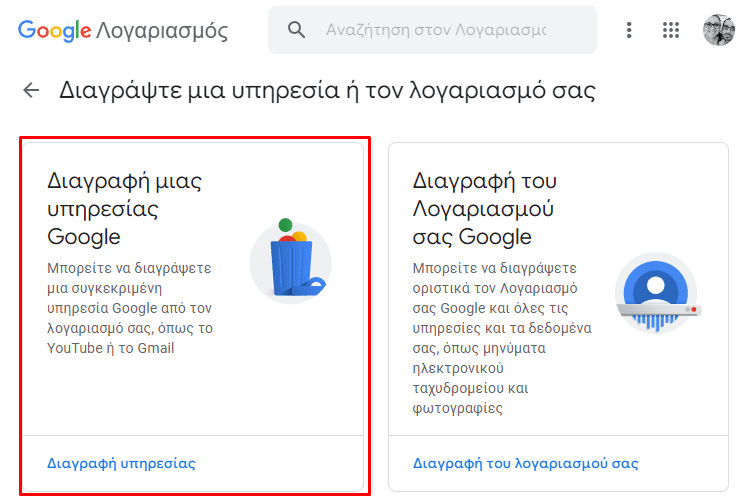Click heading Διαγραφή του Λογαριασμού σας Google

pos(485,209)
